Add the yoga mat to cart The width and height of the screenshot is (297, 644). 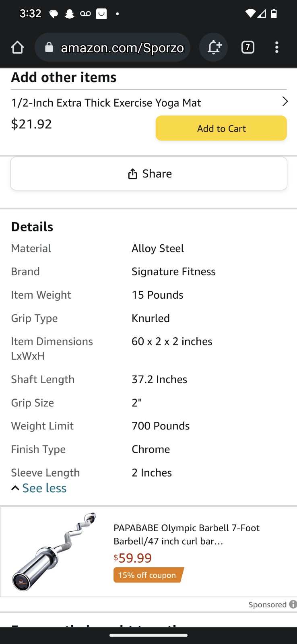[x=221, y=128]
